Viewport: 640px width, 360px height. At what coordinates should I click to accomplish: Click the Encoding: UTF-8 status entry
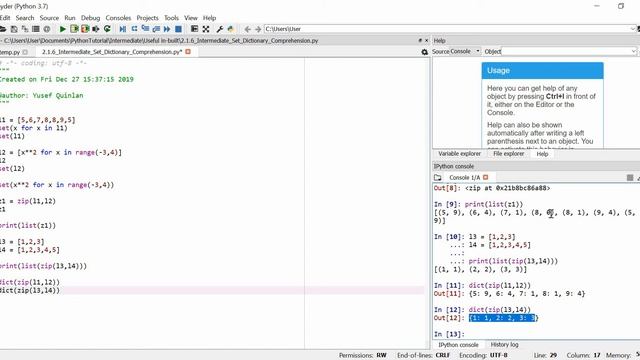[x=483, y=356]
